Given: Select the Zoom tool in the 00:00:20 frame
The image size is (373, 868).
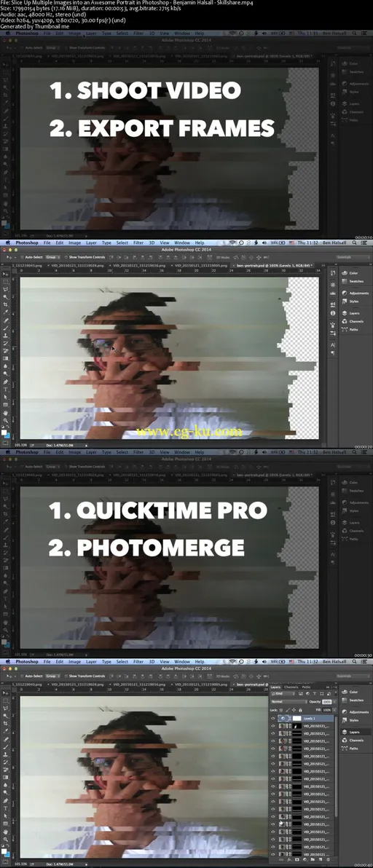Looking at the screenshot, I should point(6,420).
